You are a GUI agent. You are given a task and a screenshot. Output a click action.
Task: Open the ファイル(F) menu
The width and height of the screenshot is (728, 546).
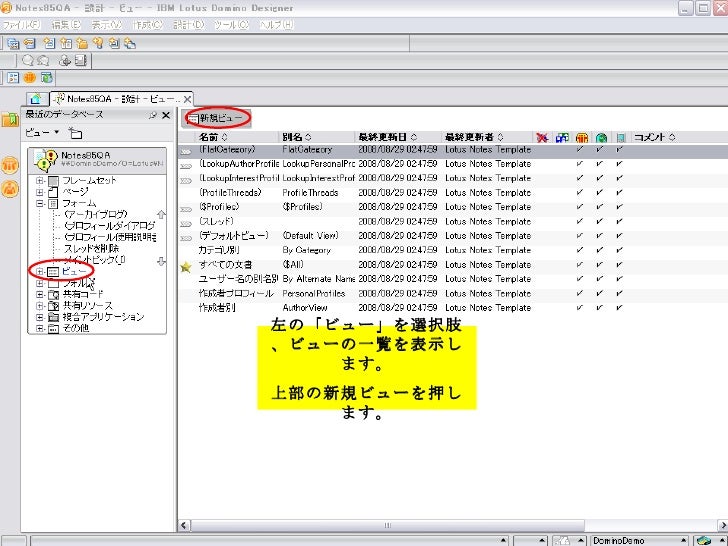(x=21, y=25)
